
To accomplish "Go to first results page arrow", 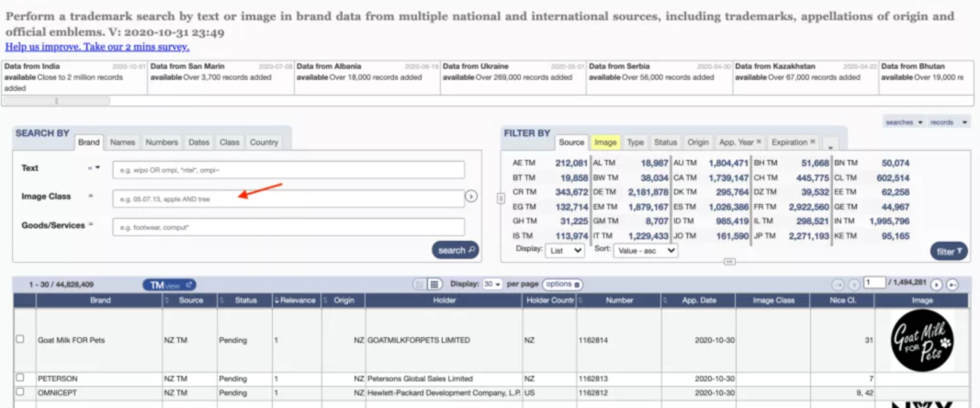I will point(839,285).
